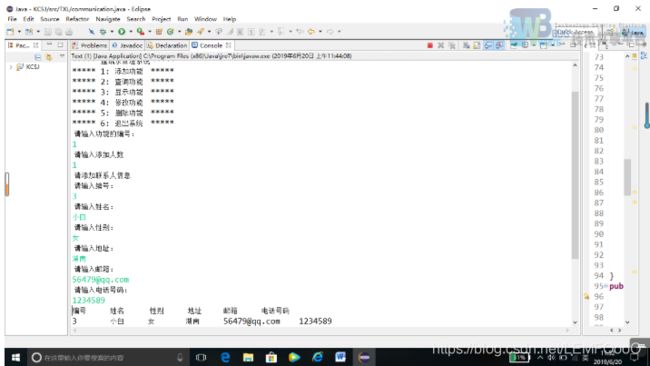Open Display Selected Console dropdown arrow
The image size is (650, 366).
click(534, 45)
